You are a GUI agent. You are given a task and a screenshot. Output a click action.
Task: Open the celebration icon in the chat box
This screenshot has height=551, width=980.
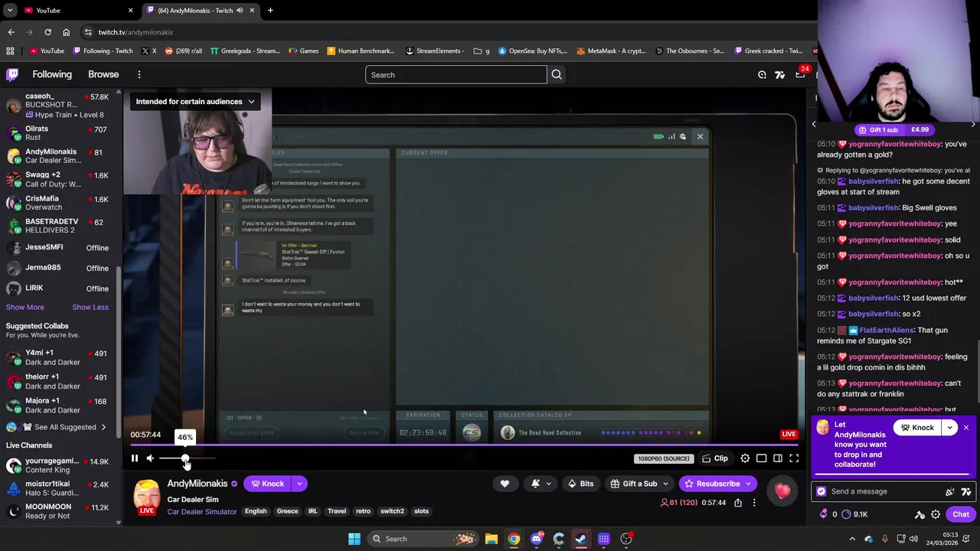point(950,491)
